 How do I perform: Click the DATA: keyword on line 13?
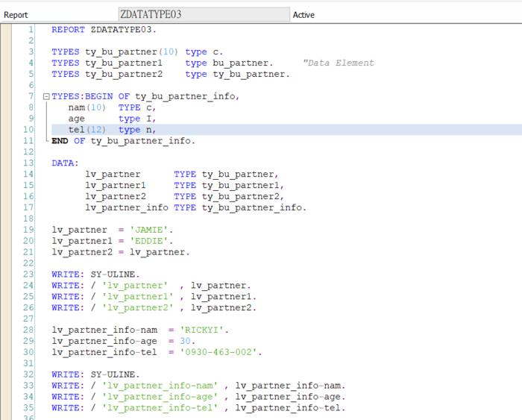pos(64,163)
